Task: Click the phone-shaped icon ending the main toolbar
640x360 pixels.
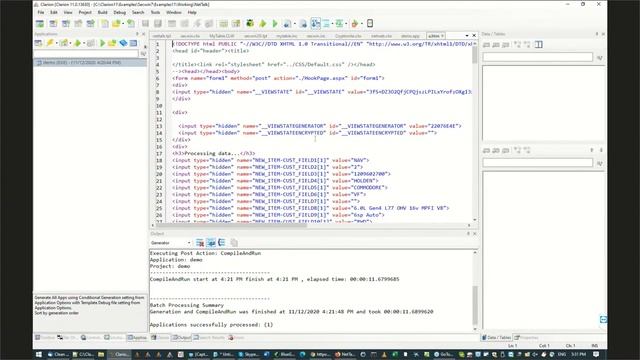Action: (370, 24)
